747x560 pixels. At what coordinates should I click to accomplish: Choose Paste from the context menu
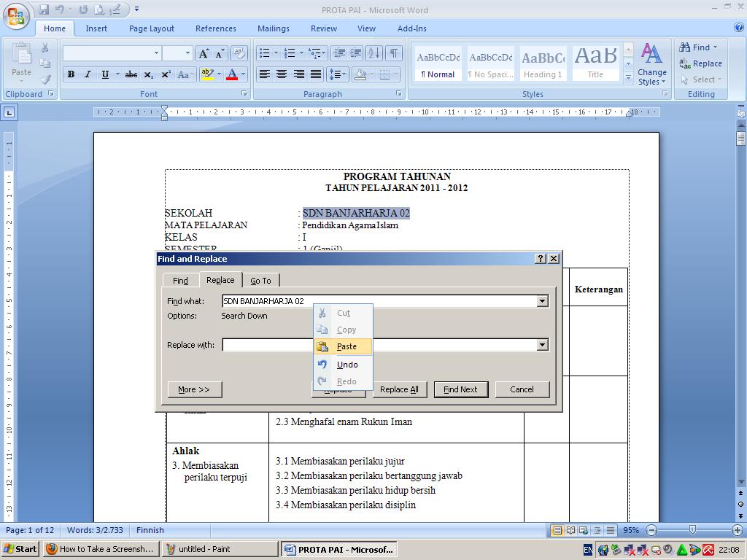(343, 346)
